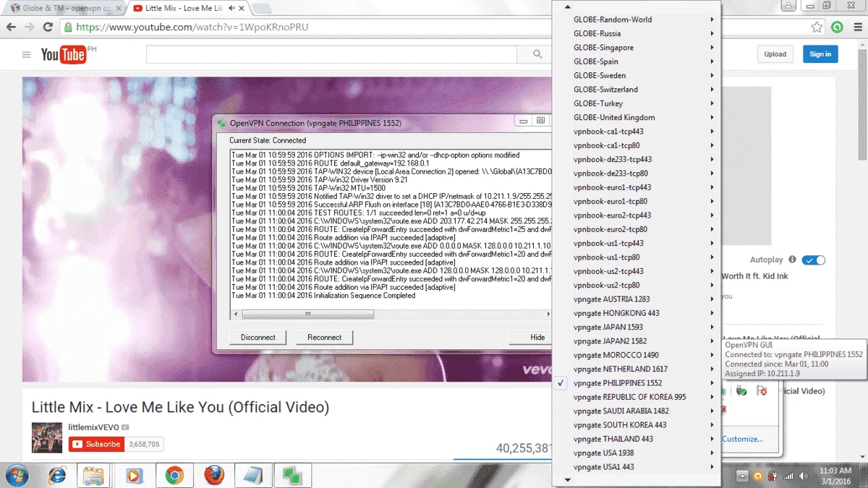The image size is (868, 488).
Task: Expand GLOBE-Random-World submenu arrow
Action: (712, 20)
